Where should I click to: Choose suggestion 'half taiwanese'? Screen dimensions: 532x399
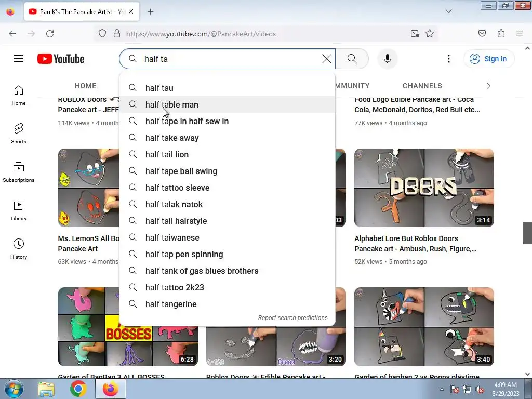[228, 237]
